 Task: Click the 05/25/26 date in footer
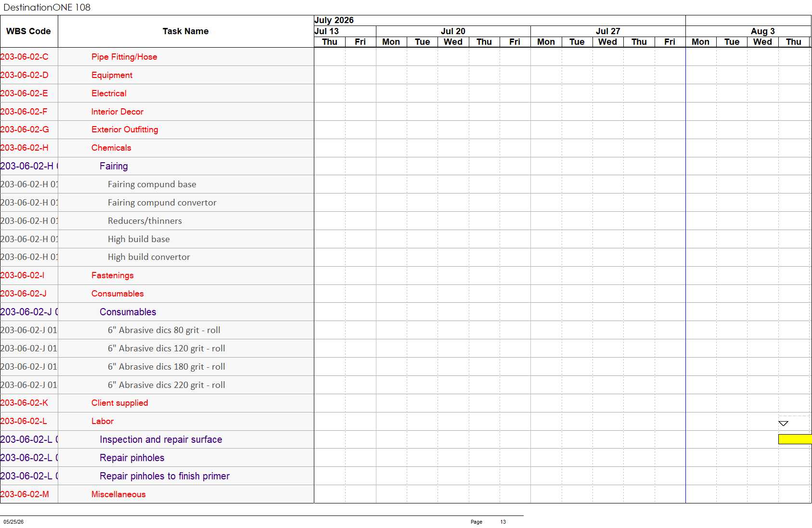pos(13,522)
